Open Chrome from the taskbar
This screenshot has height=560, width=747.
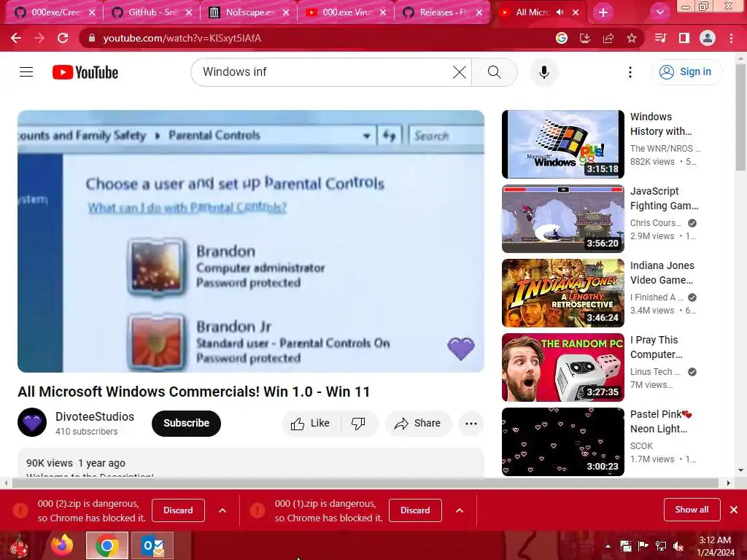[107, 545]
